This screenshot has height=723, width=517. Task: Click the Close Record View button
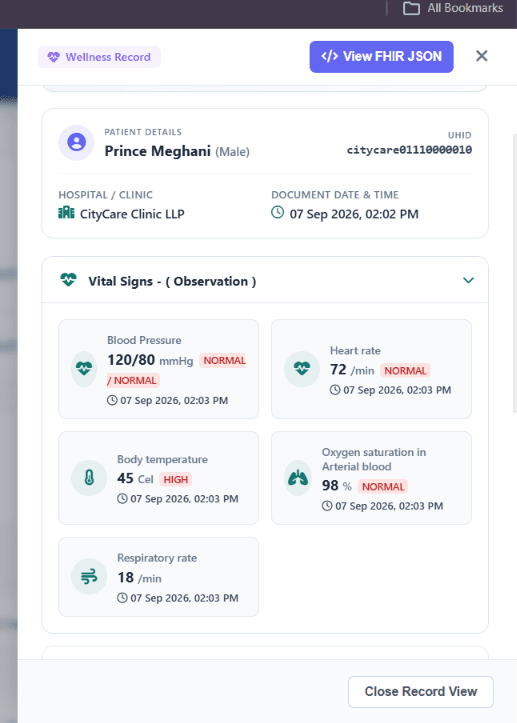[421, 692]
